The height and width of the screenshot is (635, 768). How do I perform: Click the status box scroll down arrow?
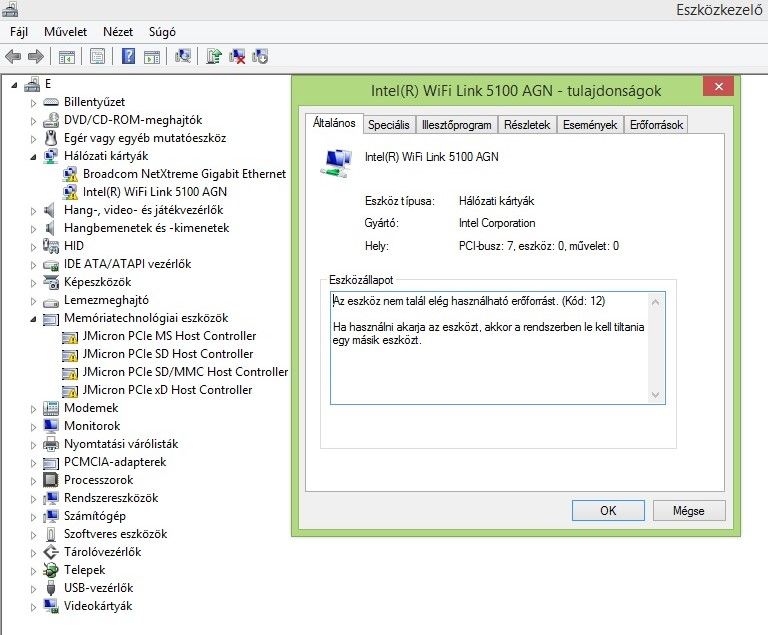click(656, 395)
